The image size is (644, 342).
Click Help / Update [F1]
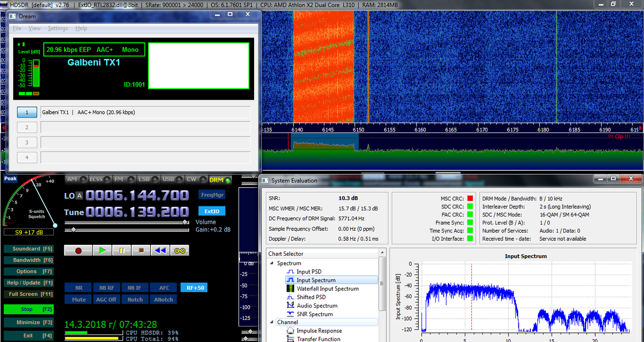[28, 283]
